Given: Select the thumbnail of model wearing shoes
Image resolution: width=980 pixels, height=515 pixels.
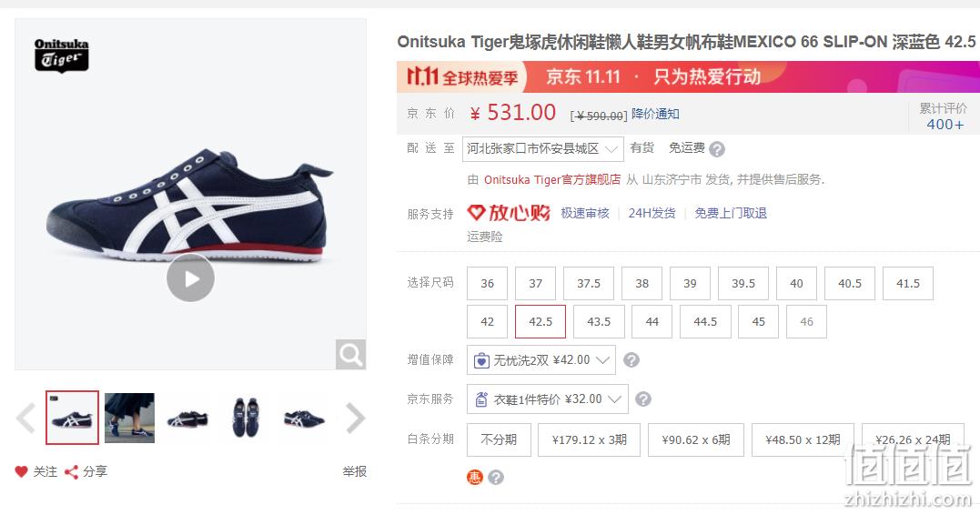Looking at the screenshot, I should click(129, 419).
